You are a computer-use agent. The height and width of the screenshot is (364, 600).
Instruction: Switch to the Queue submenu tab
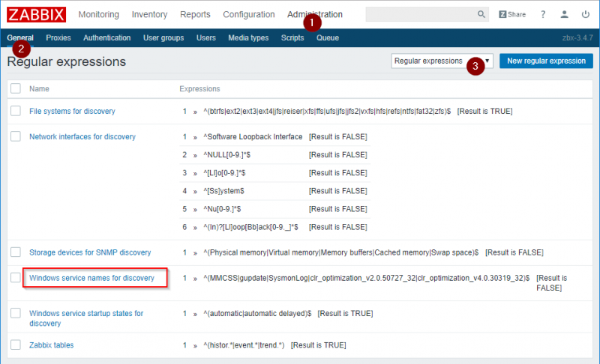[328, 37]
